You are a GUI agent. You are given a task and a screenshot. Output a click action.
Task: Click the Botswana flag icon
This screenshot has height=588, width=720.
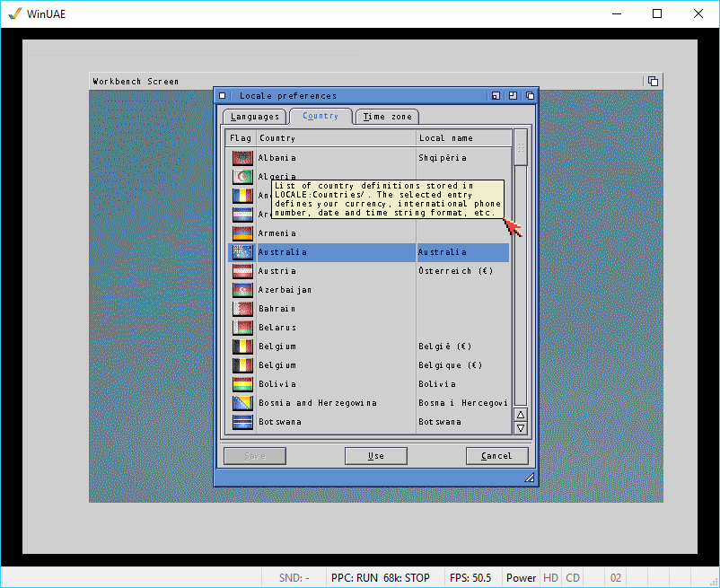(242, 421)
